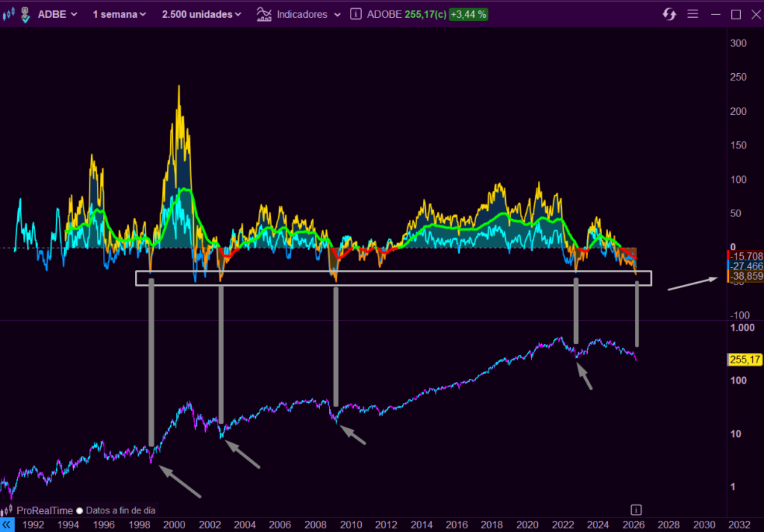Click the trader profile icon beside ADBE
Viewport: 764px width, 532px height.
(25, 14)
